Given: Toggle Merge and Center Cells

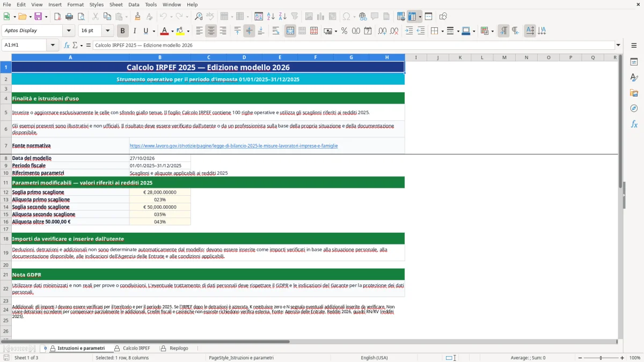Looking at the screenshot, I should (290, 31).
